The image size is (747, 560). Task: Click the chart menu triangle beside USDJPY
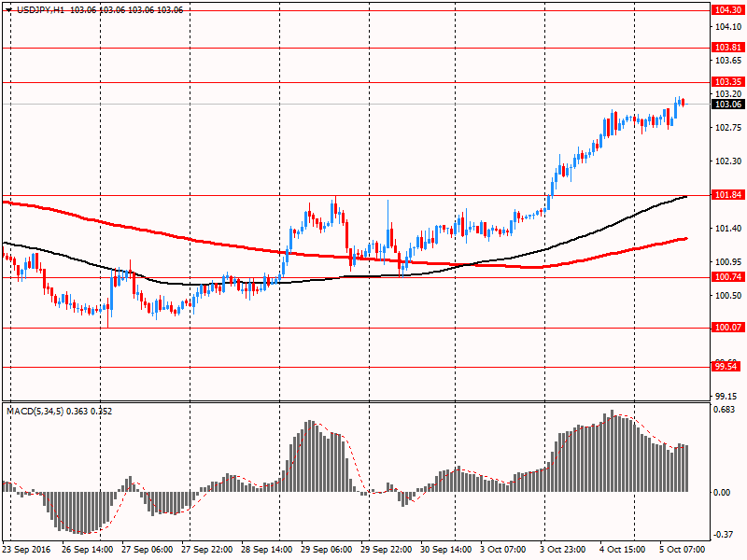pyautogui.click(x=9, y=9)
